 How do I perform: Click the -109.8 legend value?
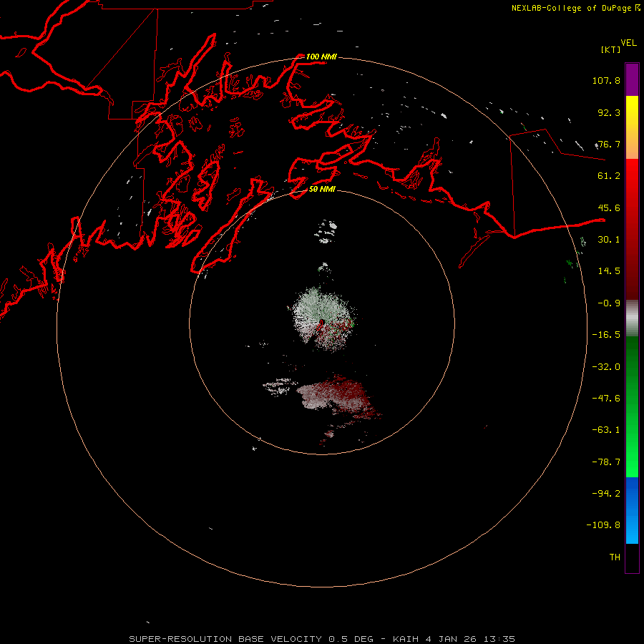pos(603,525)
